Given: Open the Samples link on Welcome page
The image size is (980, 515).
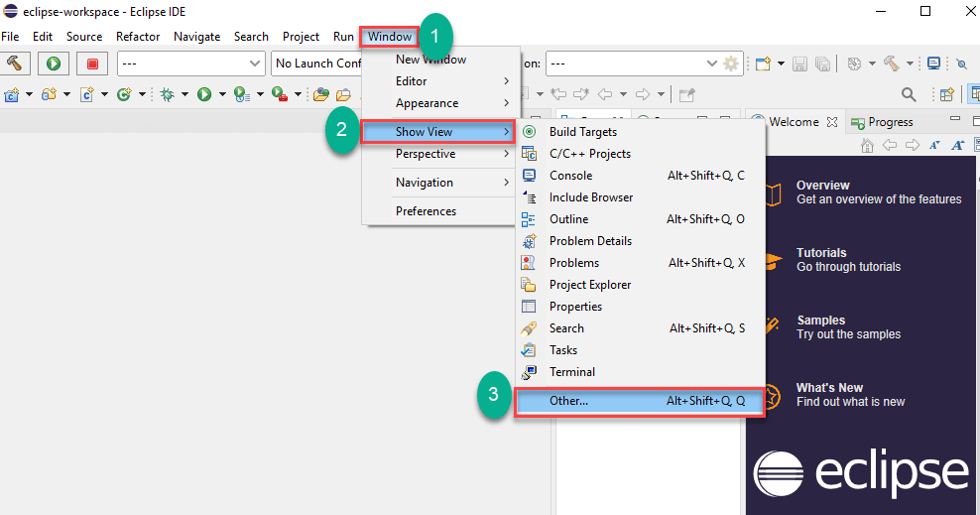Looking at the screenshot, I should (x=820, y=321).
